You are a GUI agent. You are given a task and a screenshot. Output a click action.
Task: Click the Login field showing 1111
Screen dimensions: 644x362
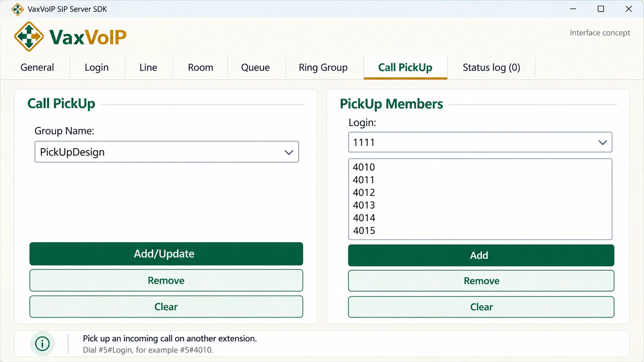coord(480,142)
